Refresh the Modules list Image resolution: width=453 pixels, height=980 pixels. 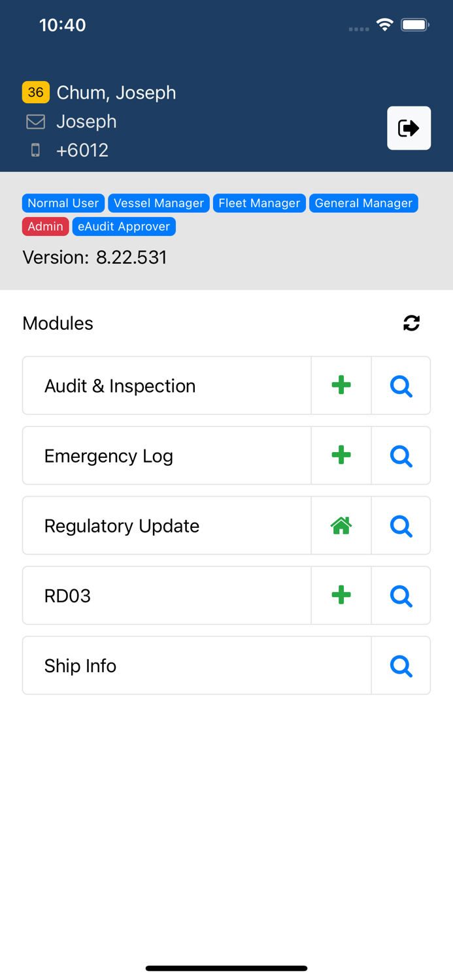[x=411, y=323]
